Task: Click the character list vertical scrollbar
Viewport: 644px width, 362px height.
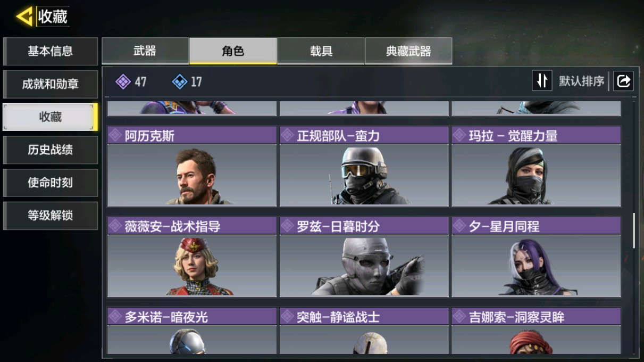Action: 633,230
